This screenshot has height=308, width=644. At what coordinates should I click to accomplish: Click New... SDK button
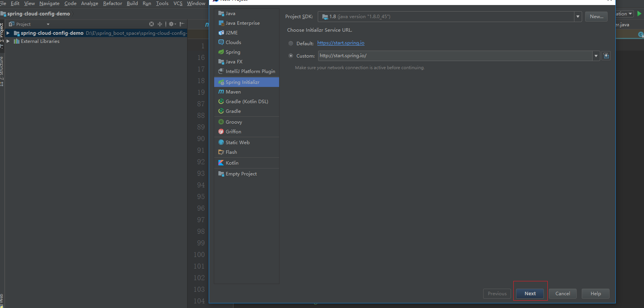click(596, 17)
